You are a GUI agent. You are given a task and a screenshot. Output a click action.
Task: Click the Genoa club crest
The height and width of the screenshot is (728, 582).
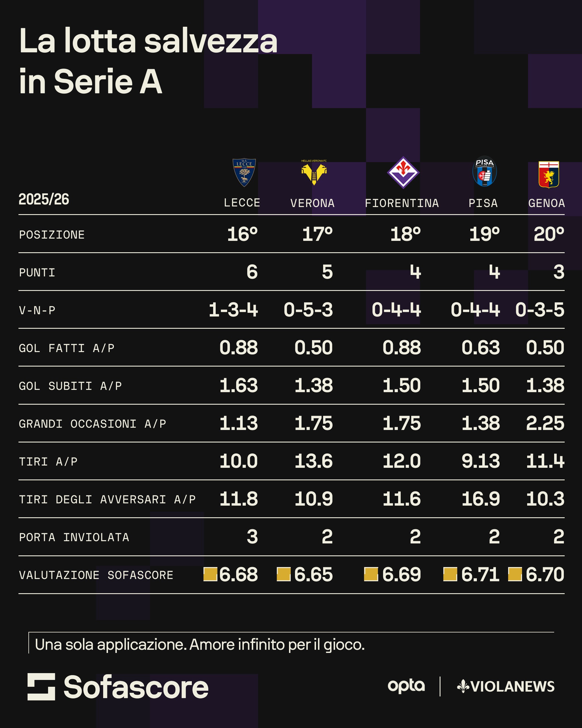(548, 174)
